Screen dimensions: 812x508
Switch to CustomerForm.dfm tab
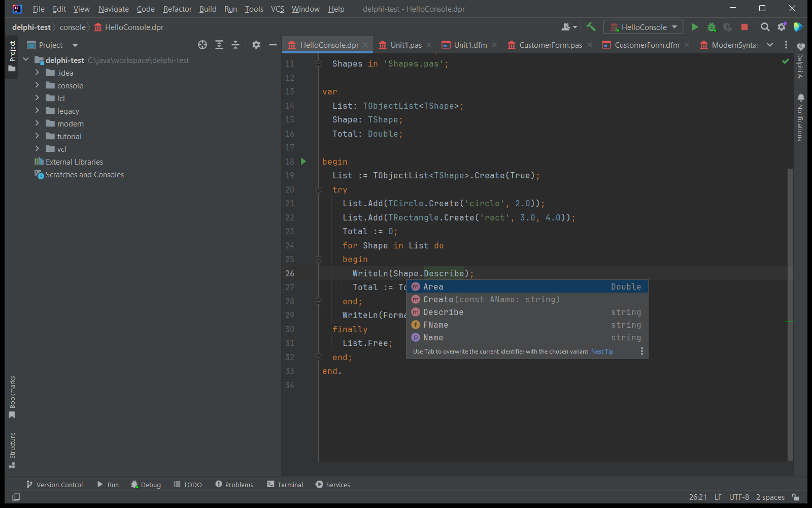(x=647, y=45)
